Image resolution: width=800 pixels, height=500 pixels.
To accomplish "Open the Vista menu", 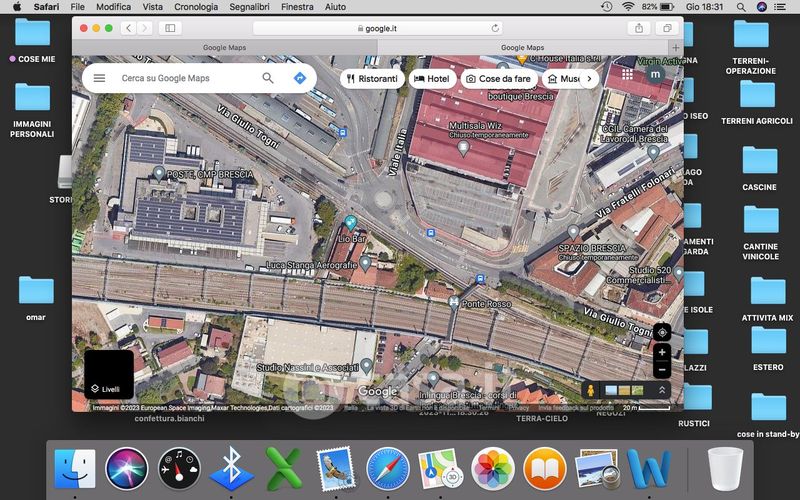I will pyautogui.click(x=153, y=7).
